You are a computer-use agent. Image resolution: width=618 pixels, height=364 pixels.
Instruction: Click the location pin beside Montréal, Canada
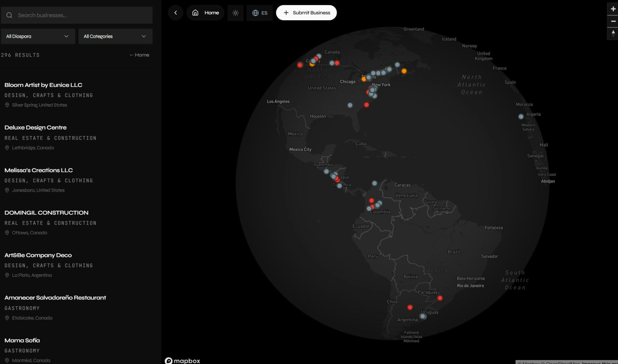7,360
